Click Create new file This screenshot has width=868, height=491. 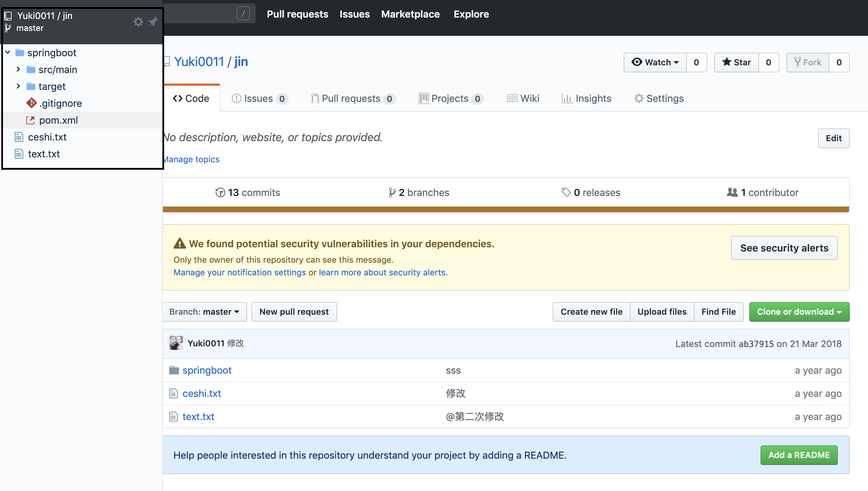click(x=592, y=312)
